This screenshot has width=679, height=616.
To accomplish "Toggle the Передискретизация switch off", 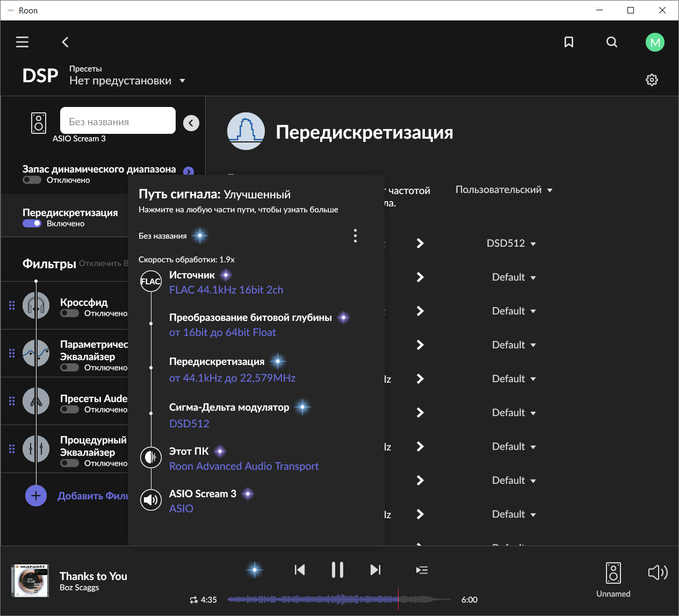I will (32, 224).
